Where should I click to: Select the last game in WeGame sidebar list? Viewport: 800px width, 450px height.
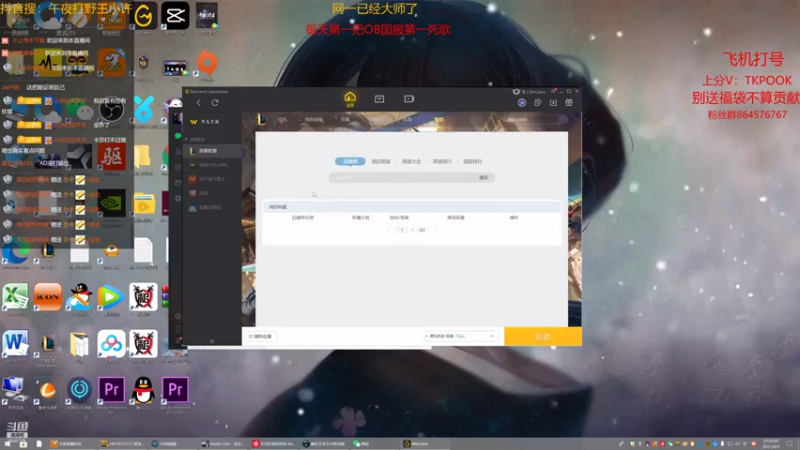[x=213, y=208]
